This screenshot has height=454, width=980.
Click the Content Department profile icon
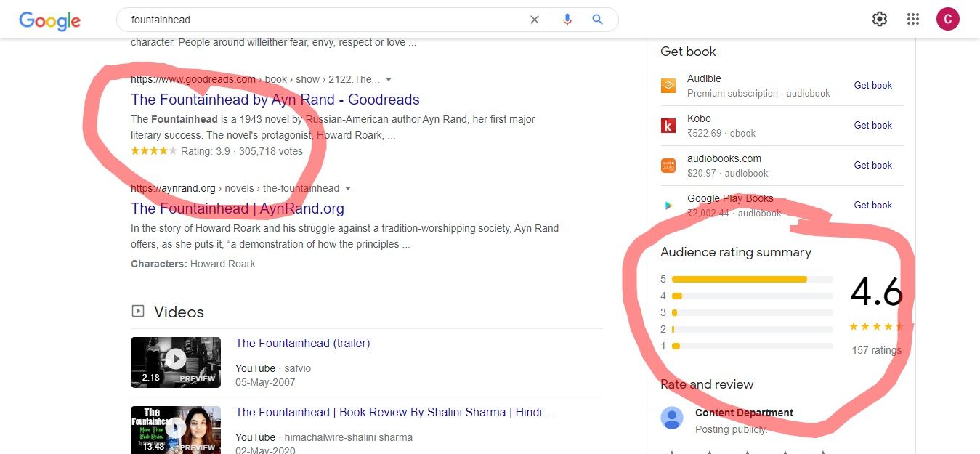[x=672, y=418]
